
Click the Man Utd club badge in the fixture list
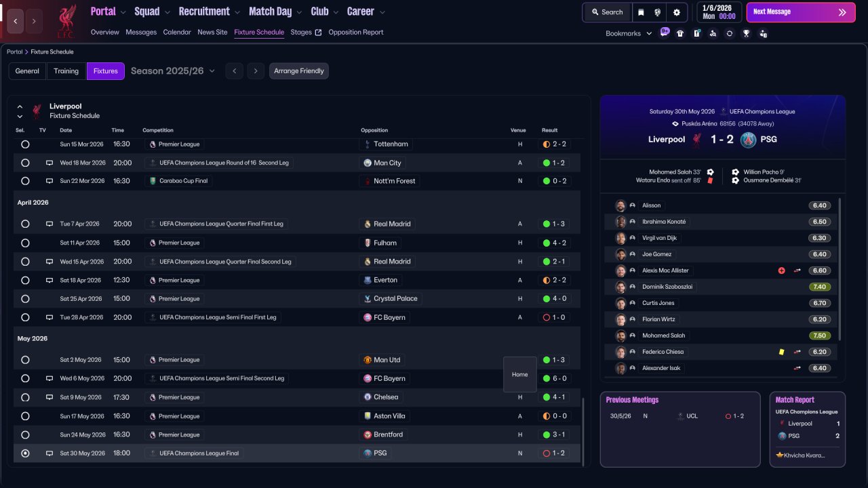pos(368,360)
